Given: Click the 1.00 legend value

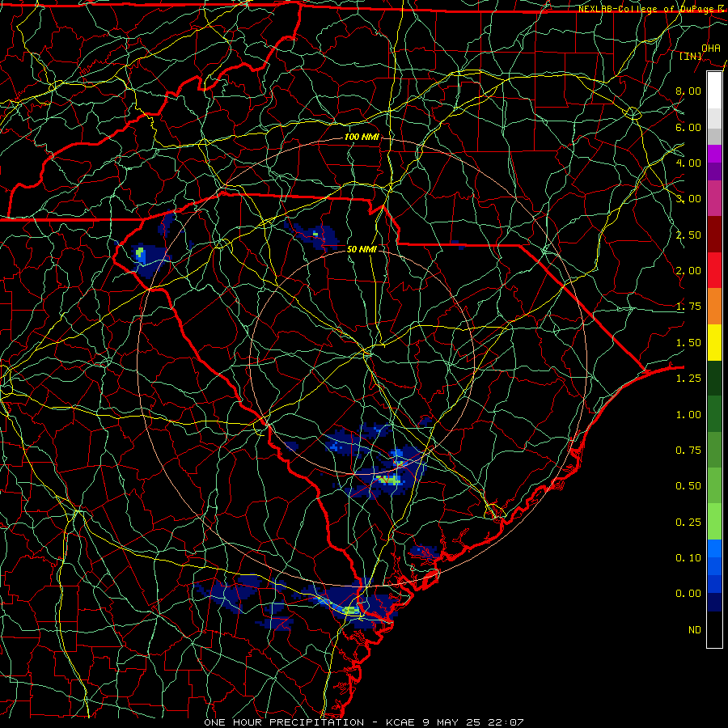Looking at the screenshot, I should 688,415.
